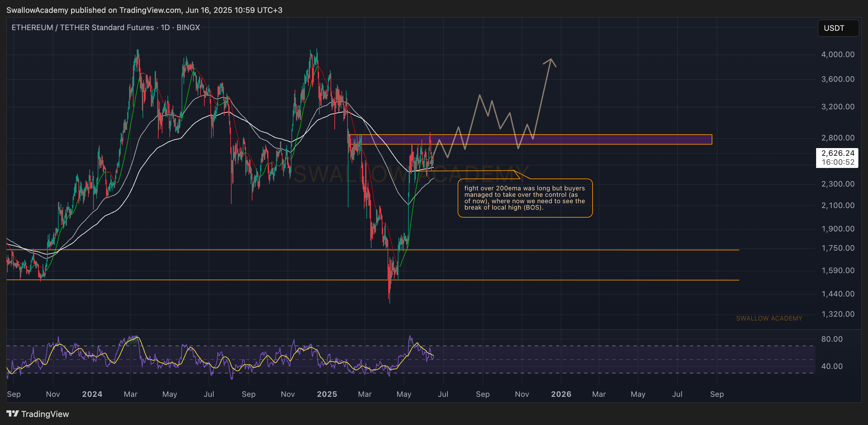Click the USDT currency button
Viewport: 868px width, 425px height.
pos(838,28)
